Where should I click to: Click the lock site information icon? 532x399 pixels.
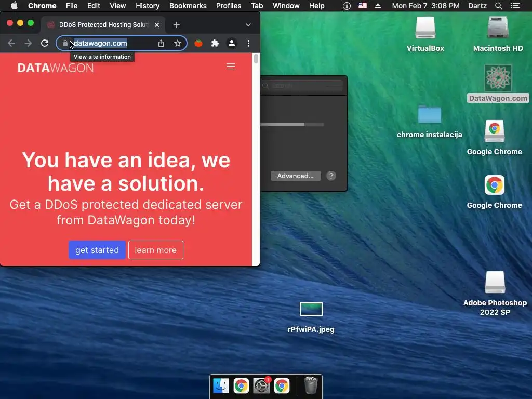click(65, 43)
